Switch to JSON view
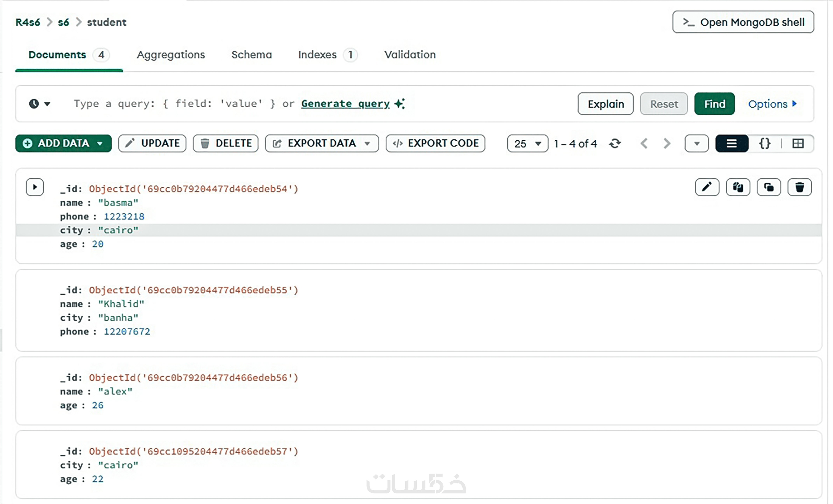The image size is (833, 504). [765, 144]
